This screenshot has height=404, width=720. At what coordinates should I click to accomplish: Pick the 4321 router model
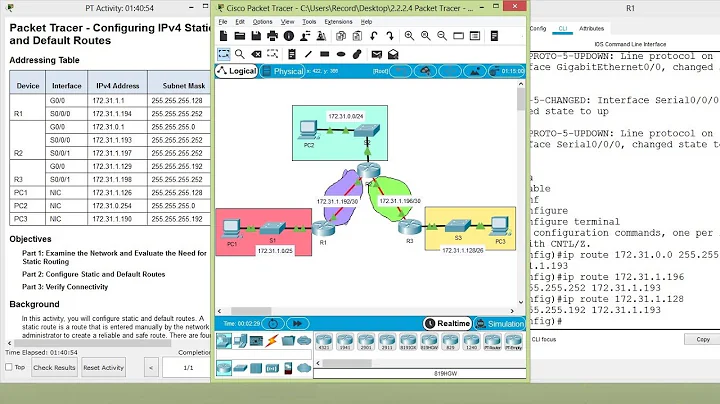tap(324, 342)
